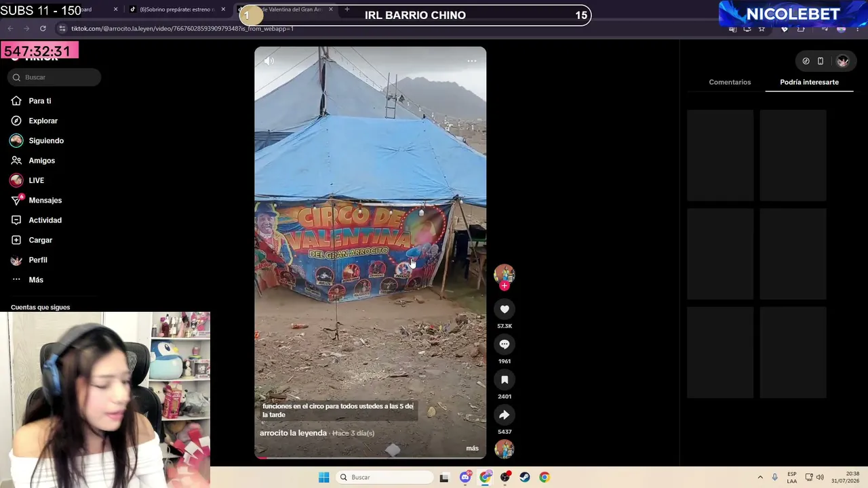Image resolution: width=868 pixels, height=488 pixels.
Task: Open the Amigos section
Action: pyautogui.click(x=33, y=161)
